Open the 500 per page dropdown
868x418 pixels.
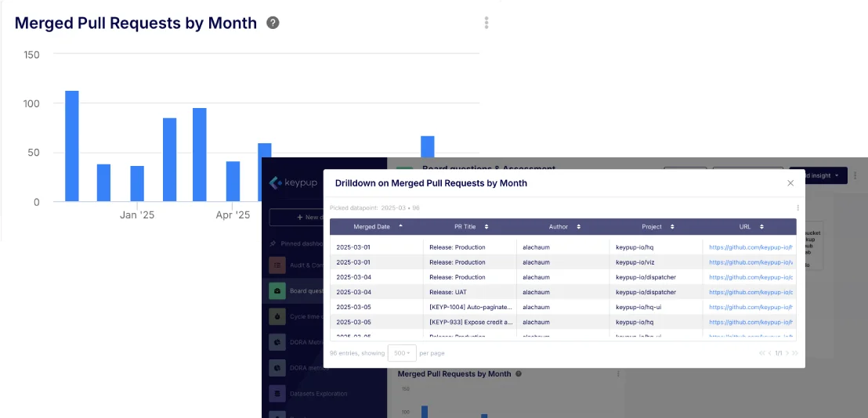402,353
